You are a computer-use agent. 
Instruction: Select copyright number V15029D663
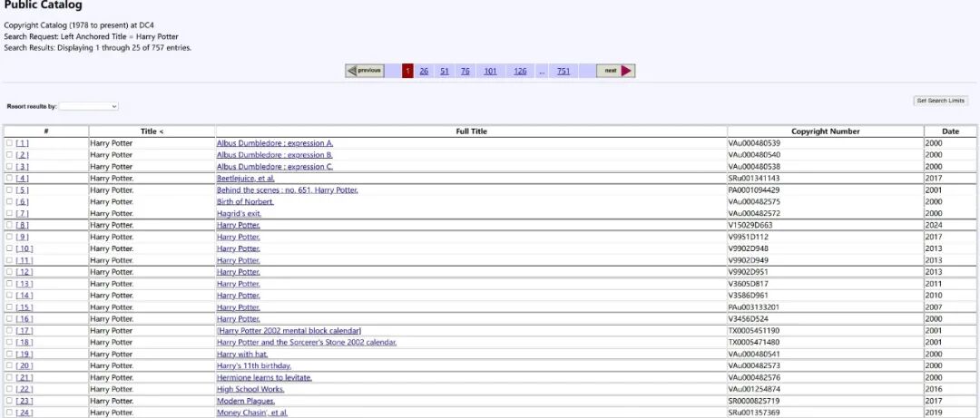pos(750,225)
